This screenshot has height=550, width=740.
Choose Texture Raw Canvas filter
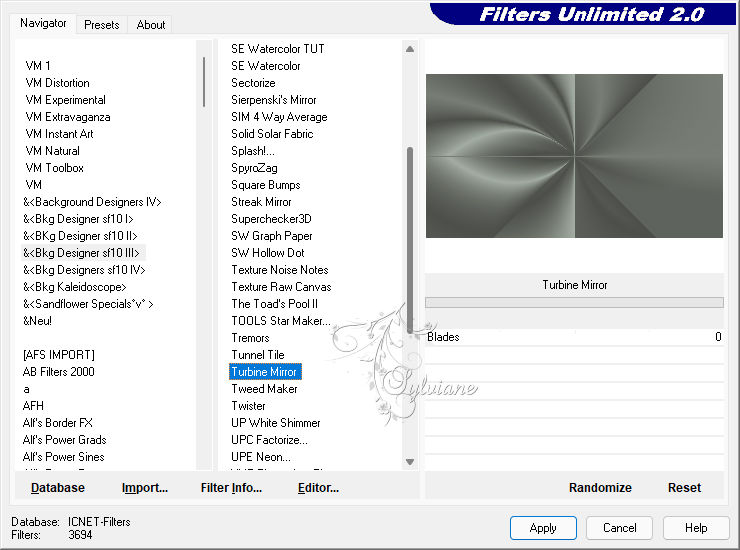[x=281, y=287]
